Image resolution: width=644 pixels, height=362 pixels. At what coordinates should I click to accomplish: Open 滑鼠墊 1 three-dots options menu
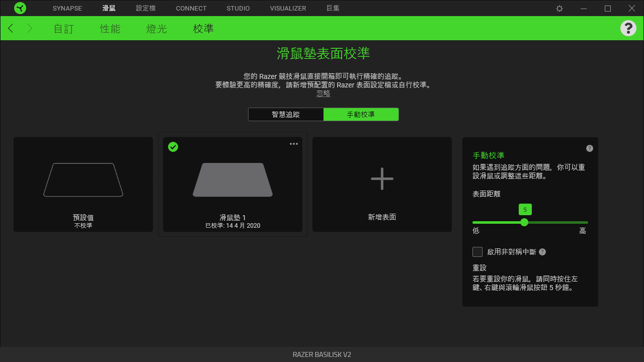point(294,144)
